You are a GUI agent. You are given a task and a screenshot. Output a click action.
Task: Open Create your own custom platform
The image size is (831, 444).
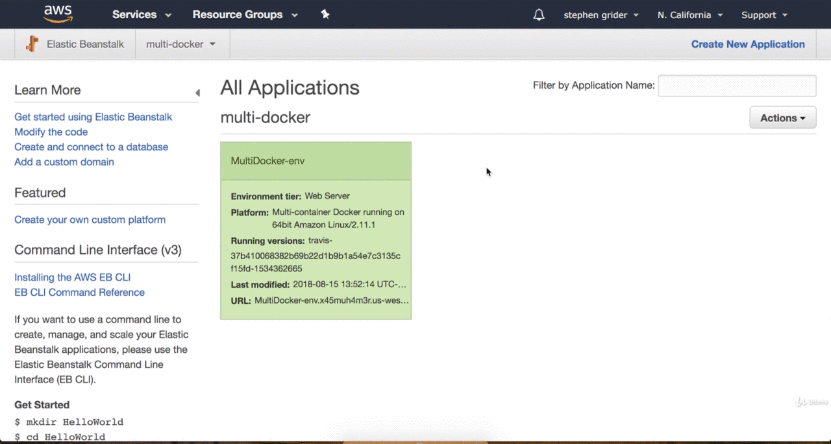click(90, 220)
